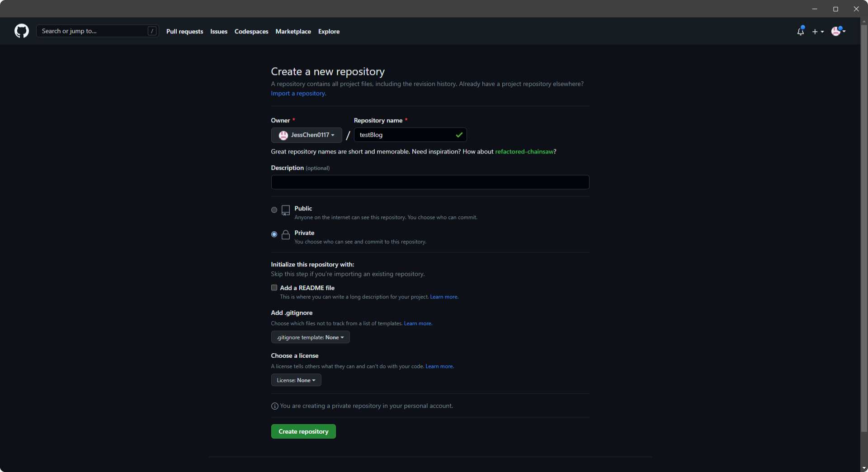The width and height of the screenshot is (868, 472).
Task: Click the Private lock icon
Action: pos(286,234)
